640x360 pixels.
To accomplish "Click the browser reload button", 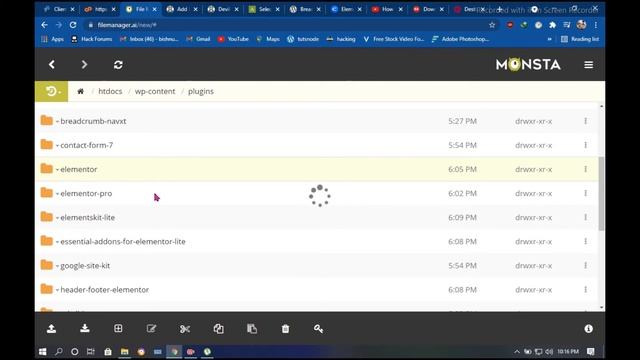I will 73,25.
